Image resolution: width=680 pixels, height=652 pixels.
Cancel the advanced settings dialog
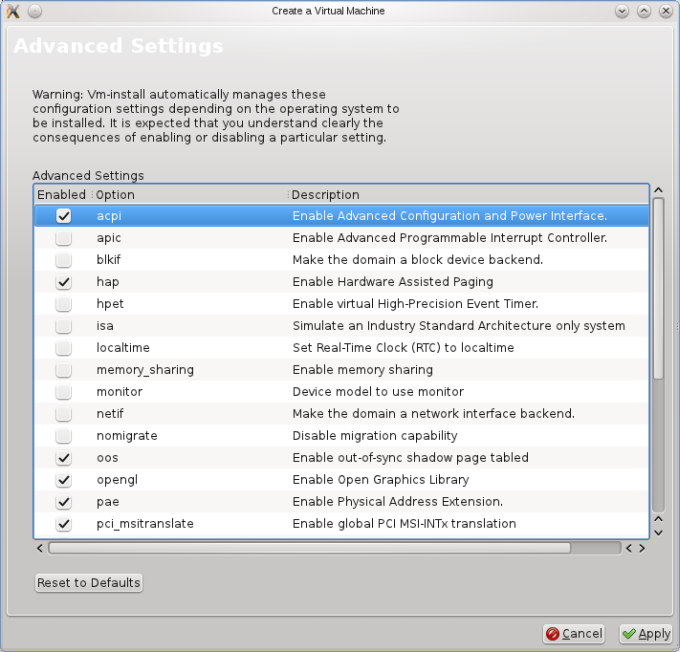(574, 634)
